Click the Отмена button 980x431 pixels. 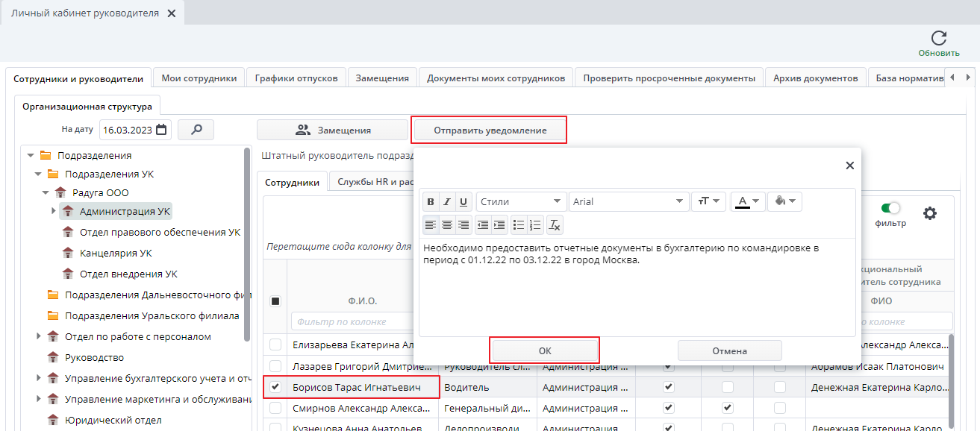point(729,350)
